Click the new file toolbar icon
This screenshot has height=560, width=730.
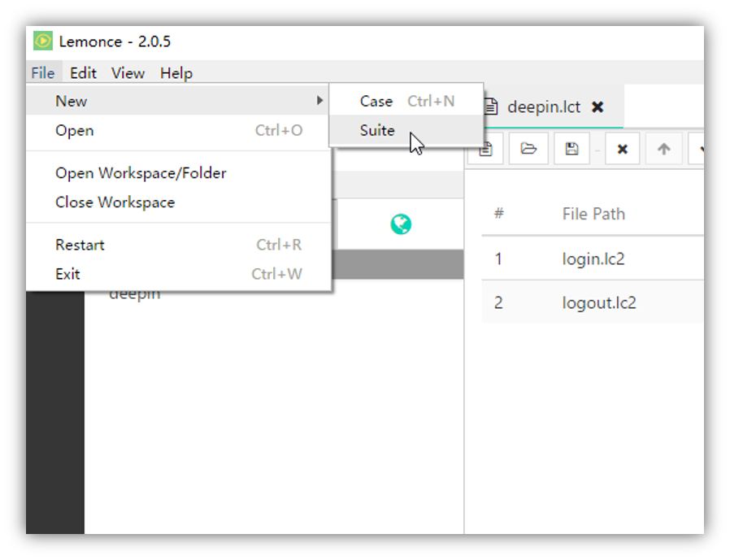(485, 149)
